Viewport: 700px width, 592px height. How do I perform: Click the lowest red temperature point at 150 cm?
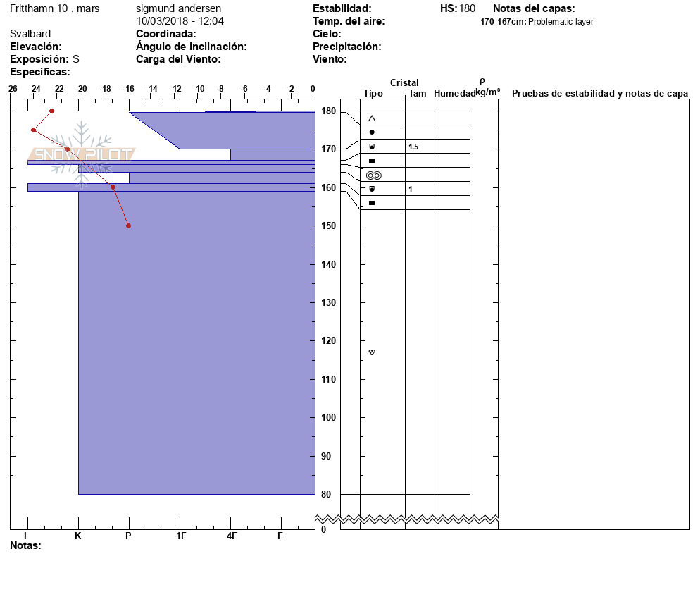(128, 226)
